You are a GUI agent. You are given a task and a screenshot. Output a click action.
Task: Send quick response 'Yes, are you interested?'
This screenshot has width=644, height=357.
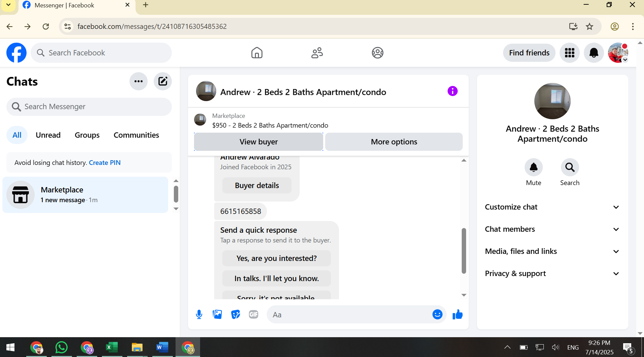276,258
